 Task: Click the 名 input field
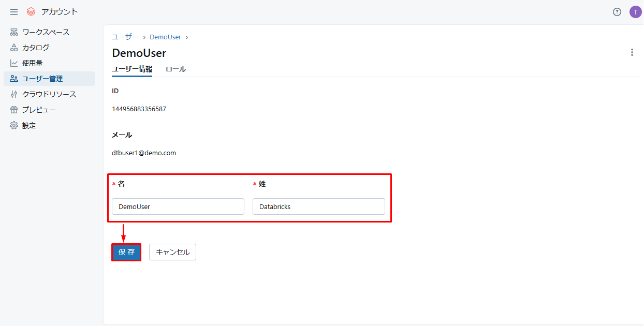[178, 206]
